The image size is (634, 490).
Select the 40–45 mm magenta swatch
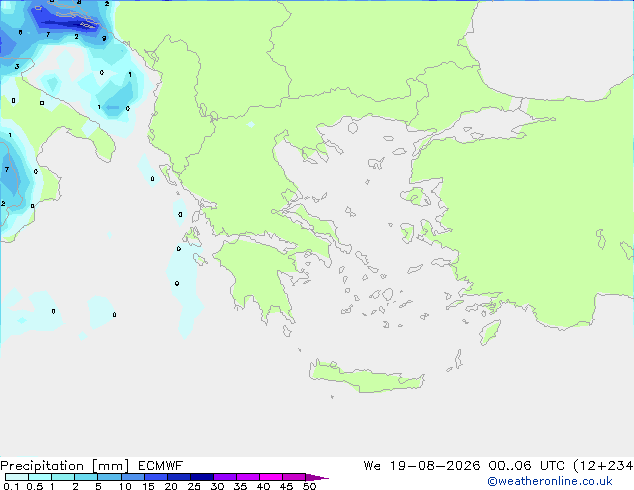point(271,477)
